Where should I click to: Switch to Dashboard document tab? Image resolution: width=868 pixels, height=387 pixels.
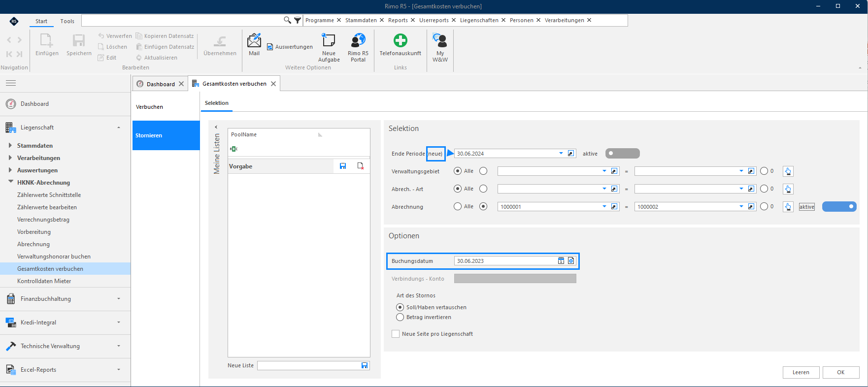click(161, 84)
